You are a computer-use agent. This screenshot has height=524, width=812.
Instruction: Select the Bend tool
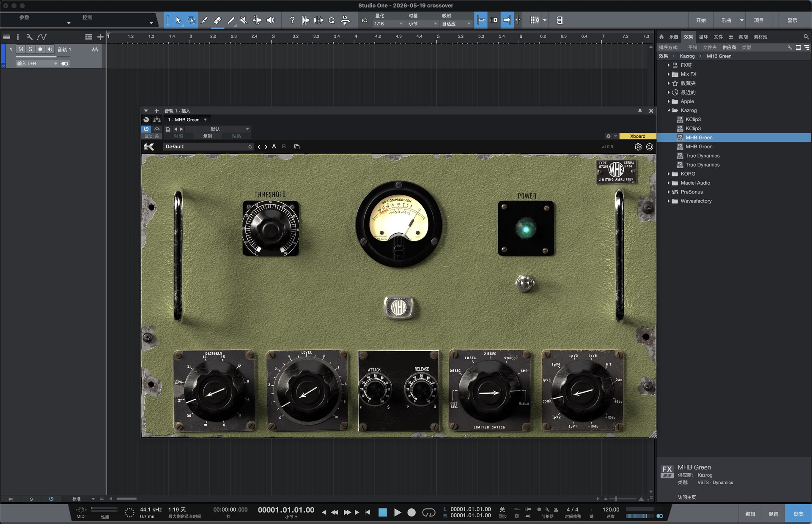(257, 20)
